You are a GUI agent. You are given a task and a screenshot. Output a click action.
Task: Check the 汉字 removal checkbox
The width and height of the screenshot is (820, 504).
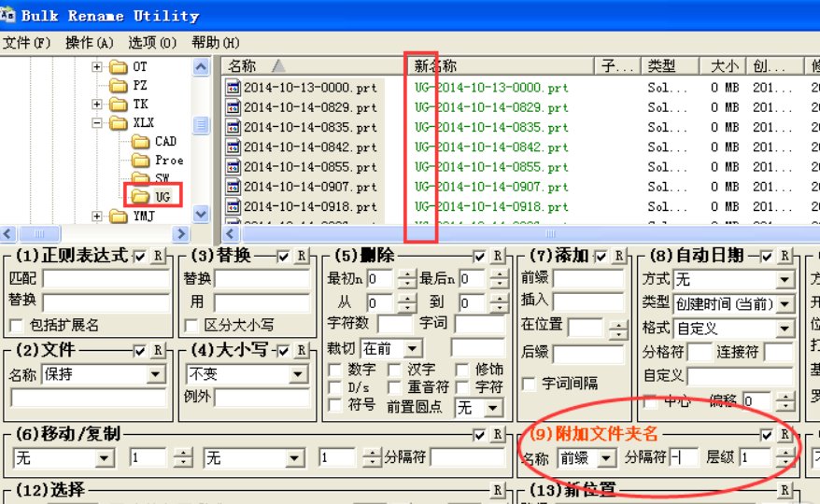coord(394,371)
